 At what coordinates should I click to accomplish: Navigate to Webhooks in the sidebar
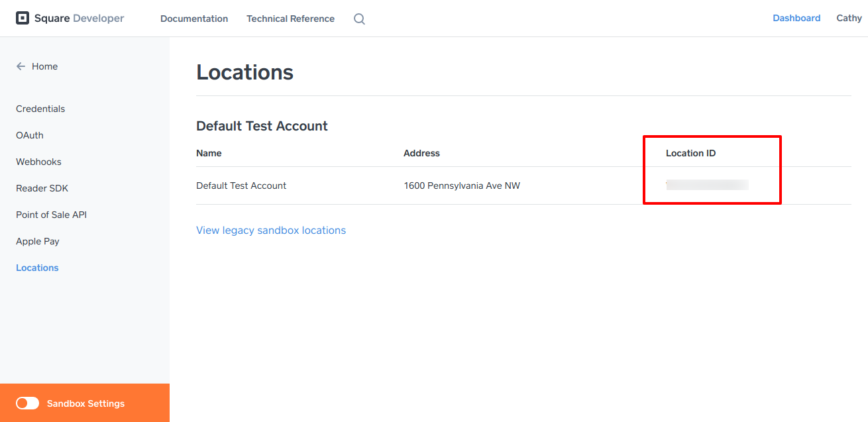click(38, 162)
